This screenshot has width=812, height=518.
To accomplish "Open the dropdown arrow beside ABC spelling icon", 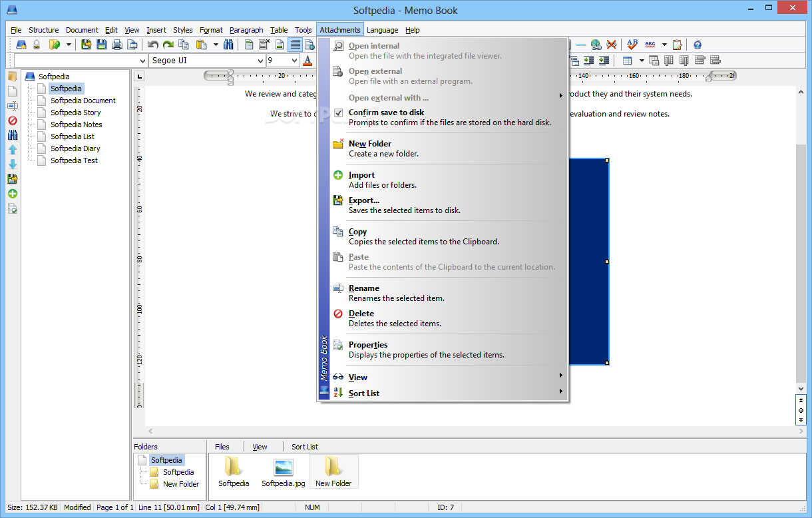I will (664, 45).
